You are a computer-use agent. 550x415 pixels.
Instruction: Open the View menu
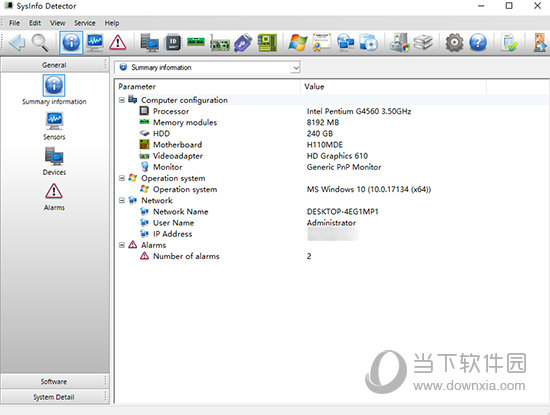point(58,23)
